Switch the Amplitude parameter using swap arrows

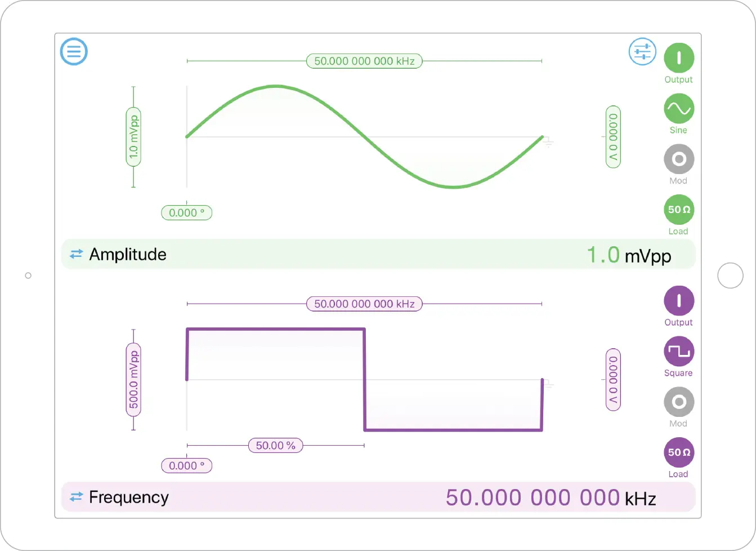click(76, 255)
